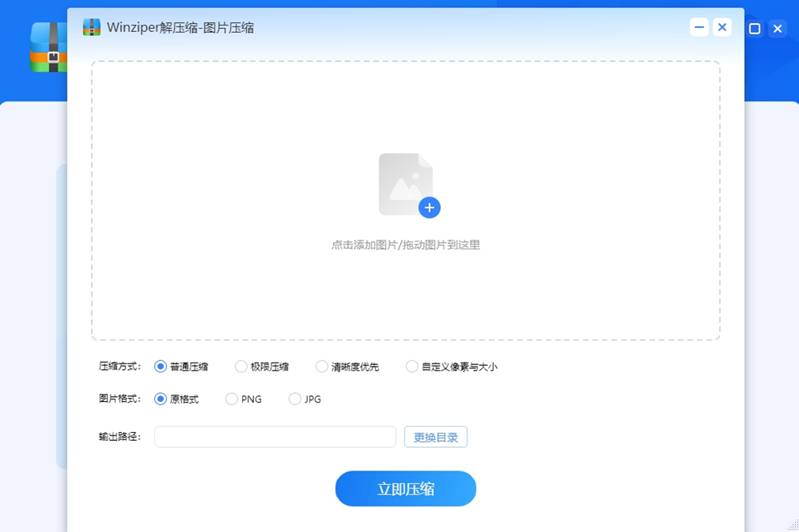Select JPG as the output format
Screen dimensions: 799x532
point(294,399)
